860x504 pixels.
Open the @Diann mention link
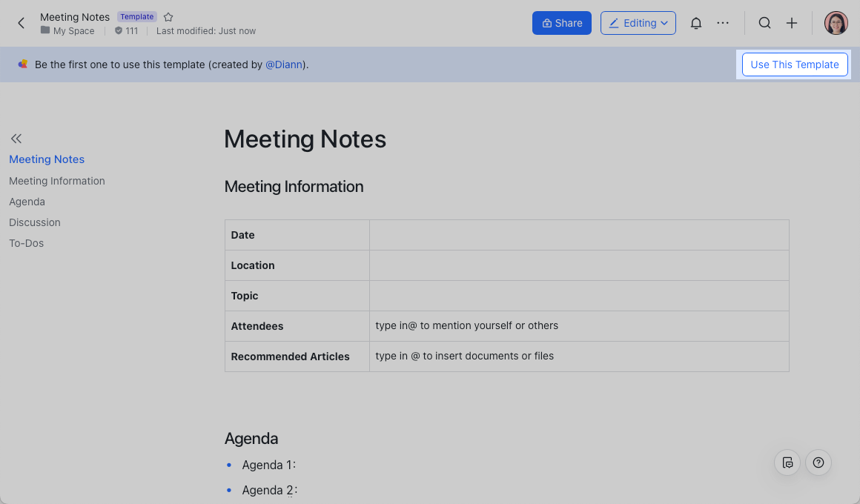click(x=285, y=64)
